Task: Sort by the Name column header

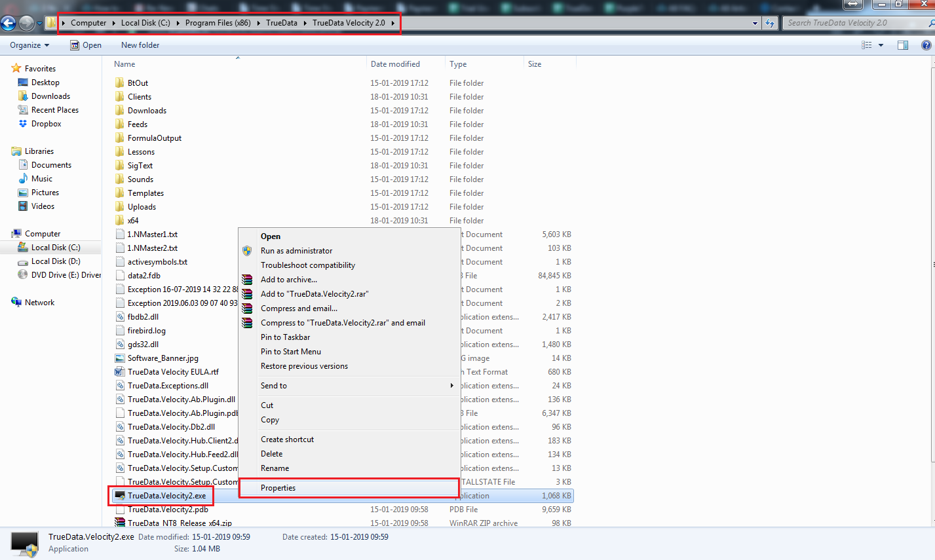Action: click(124, 64)
